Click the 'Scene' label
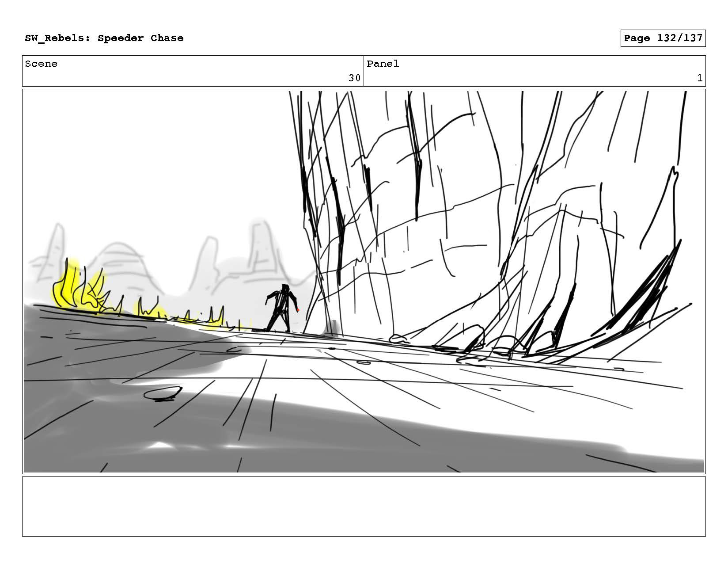 41,64
